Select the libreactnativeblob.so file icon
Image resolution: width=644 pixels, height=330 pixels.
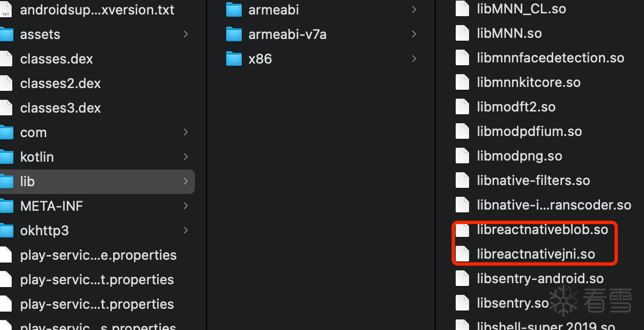coord(462,229)
